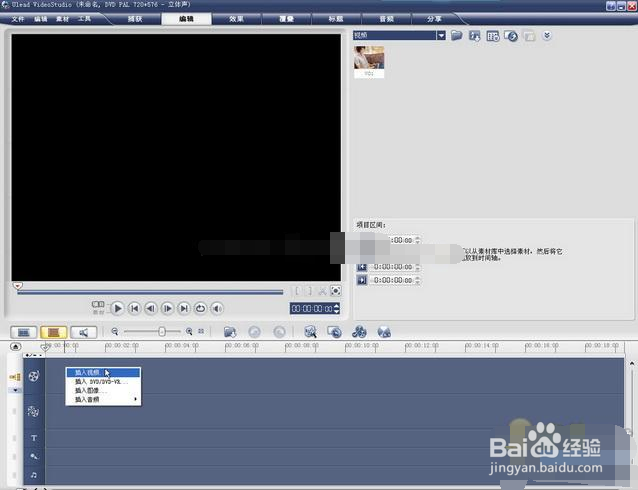The height and width of the screenshot is (490, 638).
Task: Click the scissors cut clip icon
Action: point(322,291)
